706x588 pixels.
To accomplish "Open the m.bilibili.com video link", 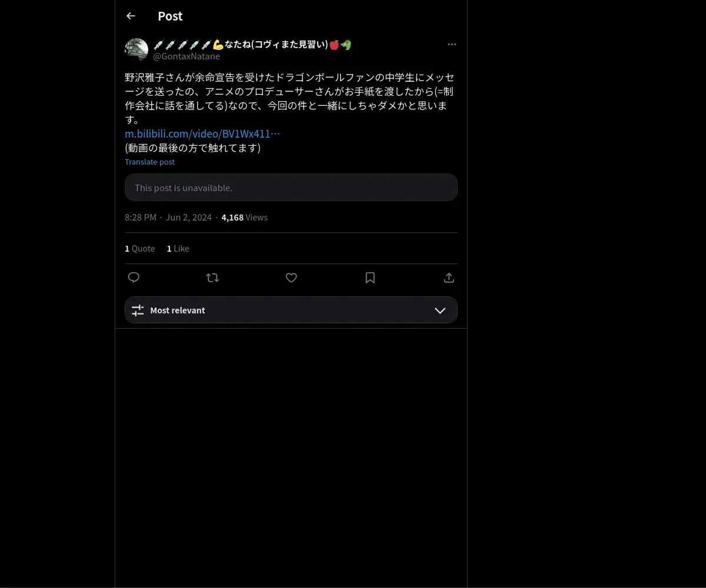I will [x=202, y=133].
